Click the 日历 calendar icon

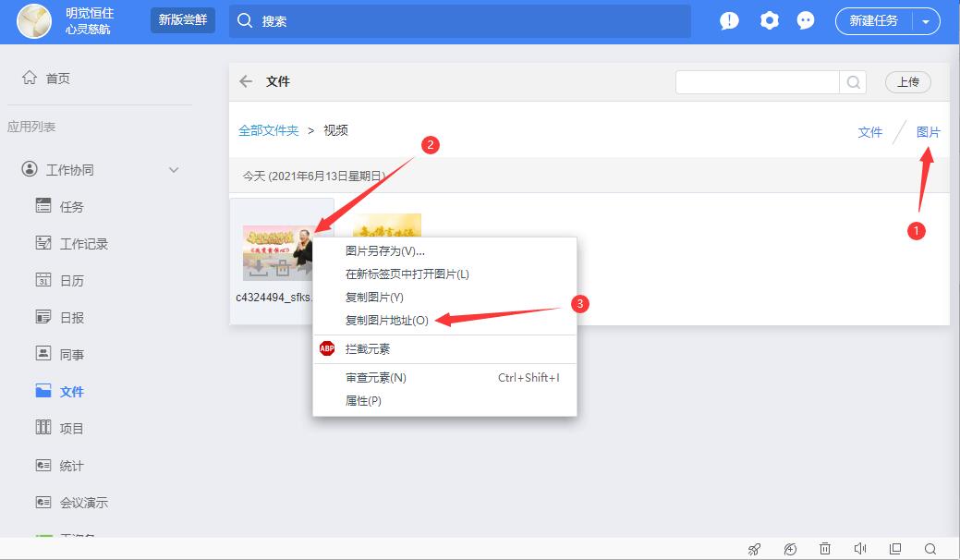pos(43,280)
